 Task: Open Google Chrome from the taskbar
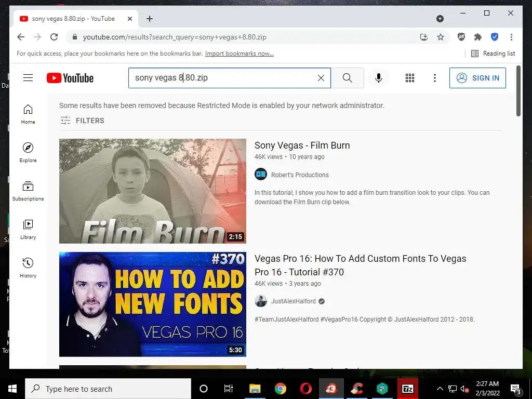click(x=280, y=389)
